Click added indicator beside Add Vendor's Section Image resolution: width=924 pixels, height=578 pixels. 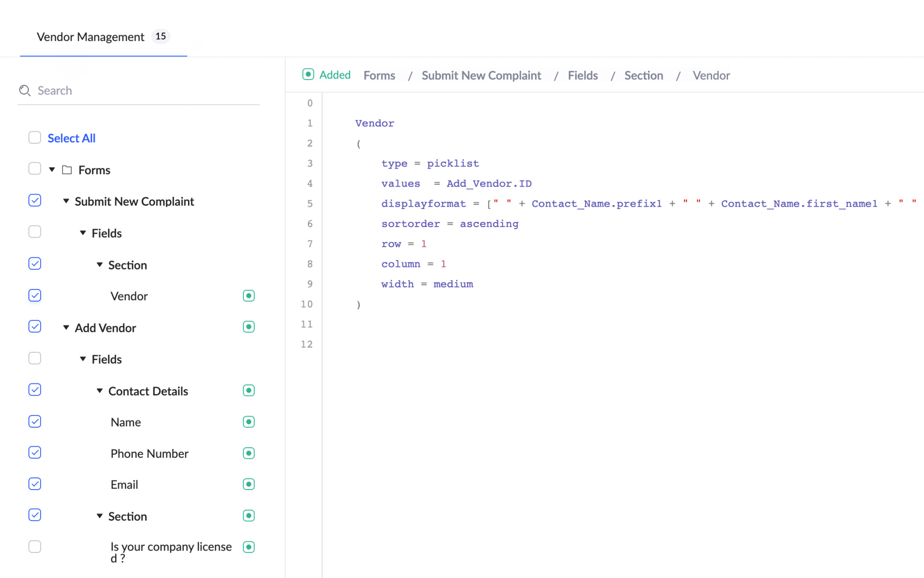[x=249, y=516]
